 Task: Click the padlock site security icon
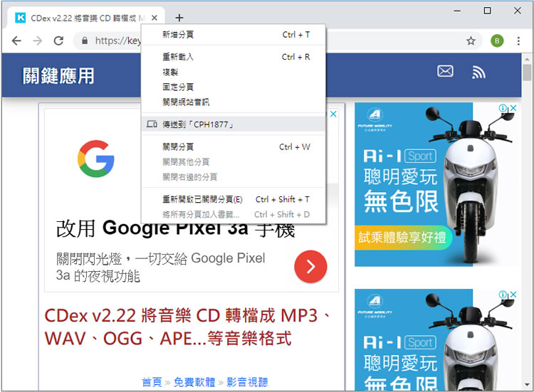click(85, 41)
